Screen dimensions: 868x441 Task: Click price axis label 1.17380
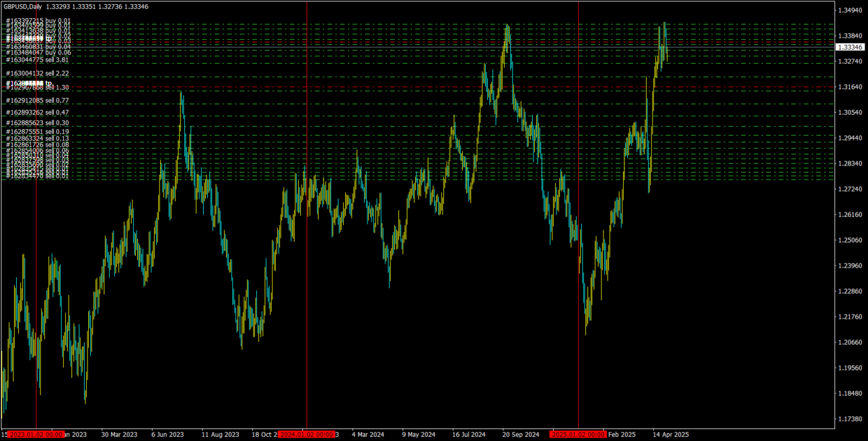point(851,419)
